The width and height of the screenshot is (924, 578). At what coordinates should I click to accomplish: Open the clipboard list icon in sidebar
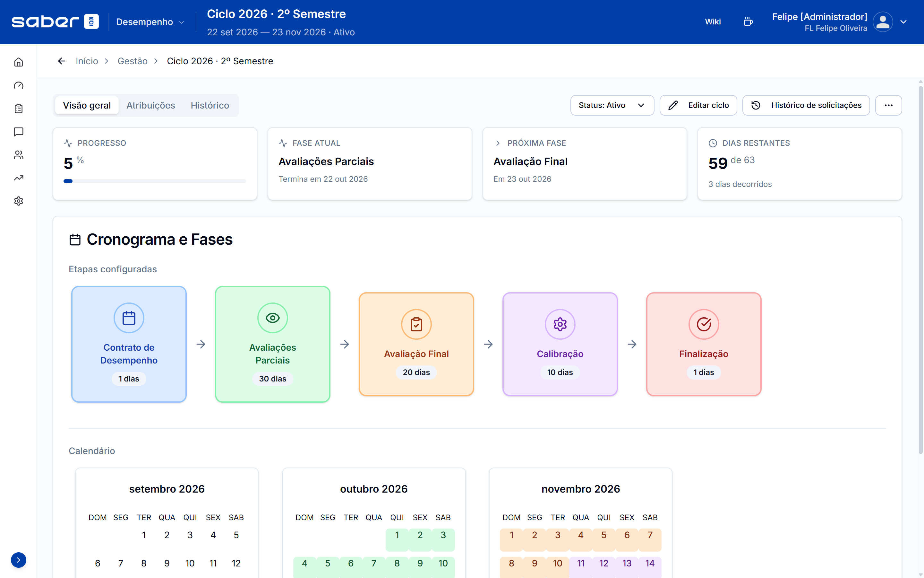(x=18, y=109)
